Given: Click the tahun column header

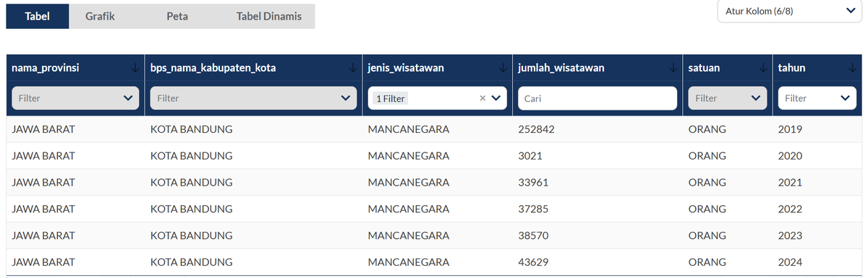Looking at the screenshot, I should pyautogui.click(x=791, y=68).
